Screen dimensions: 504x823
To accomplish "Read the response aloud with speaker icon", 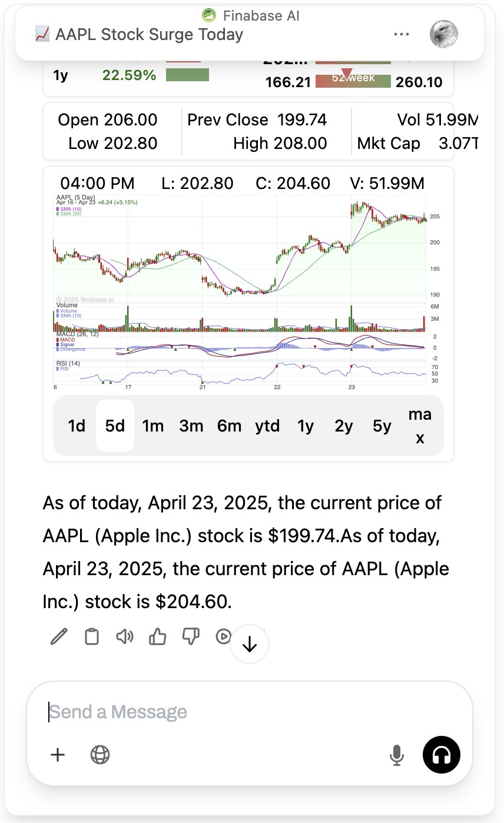I will click(x=124, y=636).
